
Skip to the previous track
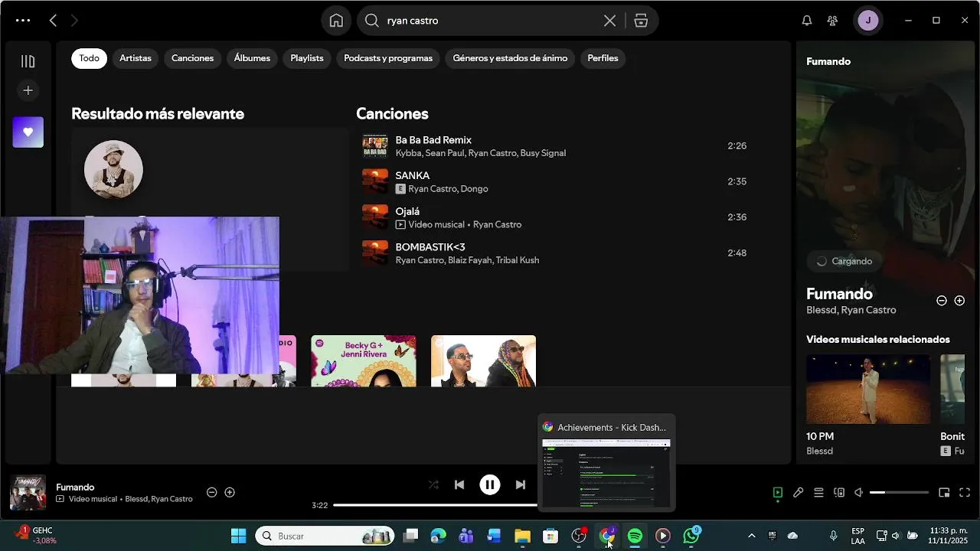click(459, 484)
